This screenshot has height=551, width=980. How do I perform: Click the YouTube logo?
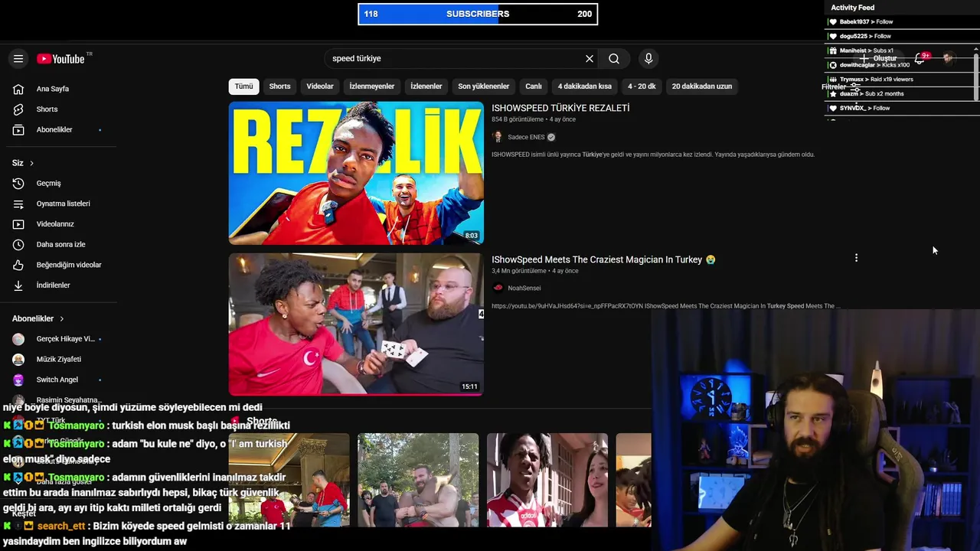point(60,59)
